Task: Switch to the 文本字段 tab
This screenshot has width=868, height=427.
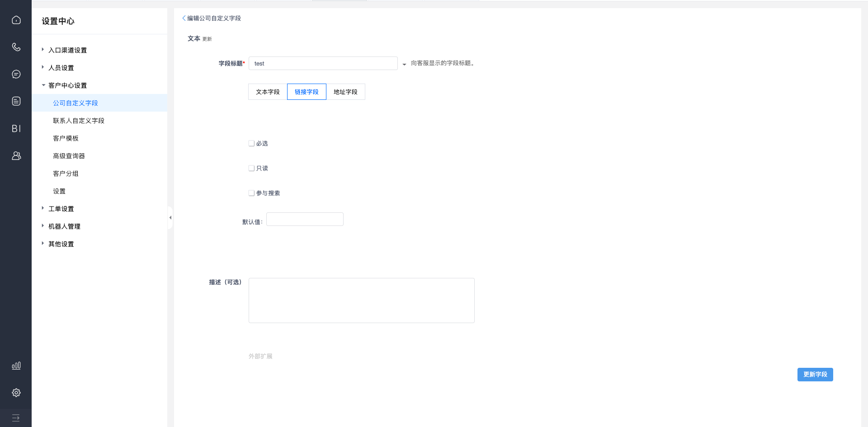Action: pyautogui.click(x=268, y=92)
